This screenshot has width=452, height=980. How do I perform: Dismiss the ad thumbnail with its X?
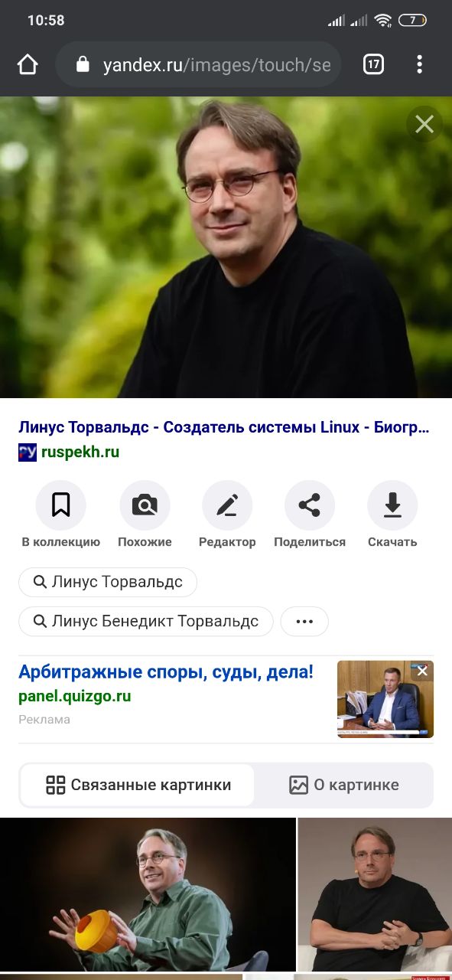click(x=422, y=671)
